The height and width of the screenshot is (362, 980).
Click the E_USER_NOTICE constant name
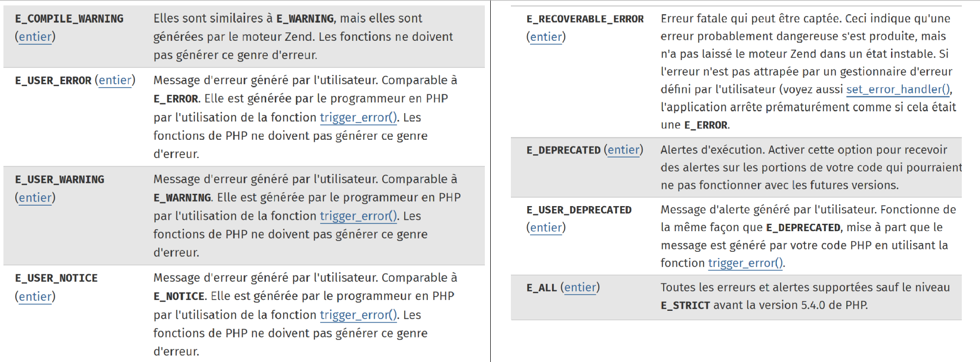coord(56,278)
